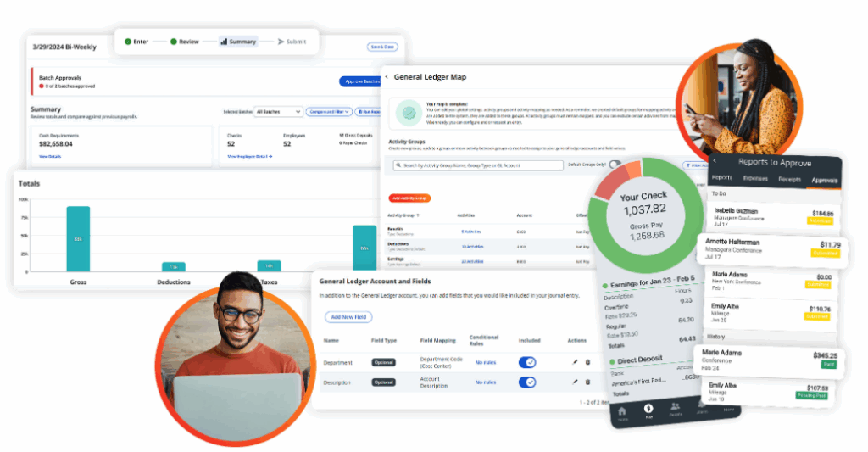Switch to the Expenses tab
This screenshot has width=868, height=452.
coord(755,178)
